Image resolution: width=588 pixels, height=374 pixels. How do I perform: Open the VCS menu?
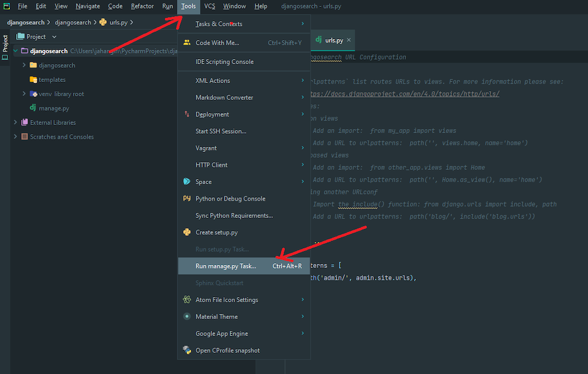coord(210,6)
